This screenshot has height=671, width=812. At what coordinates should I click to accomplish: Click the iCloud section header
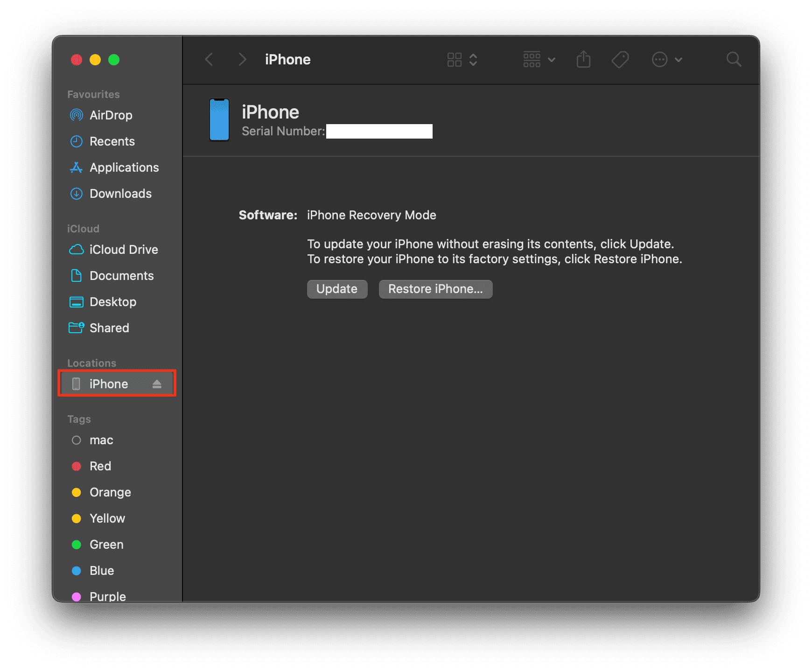83,229
